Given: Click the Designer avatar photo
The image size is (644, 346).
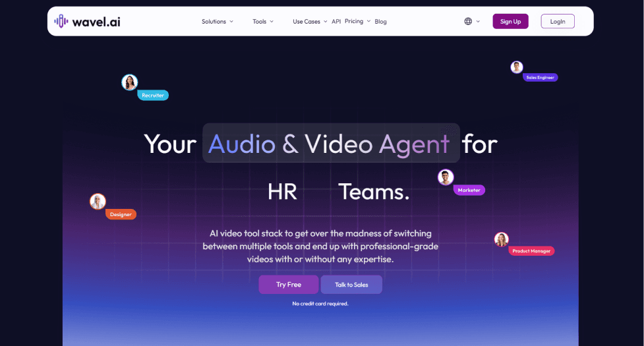Looking at the screenshot, I should pos(98,202).
